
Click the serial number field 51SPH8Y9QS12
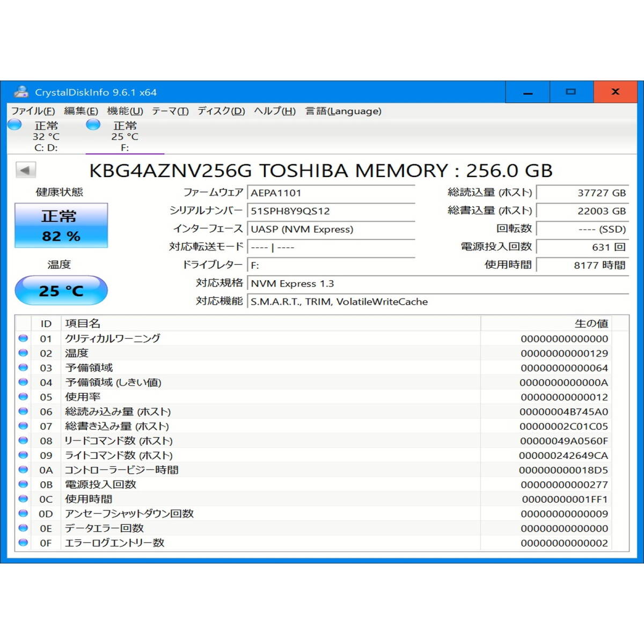pos(331,211)
